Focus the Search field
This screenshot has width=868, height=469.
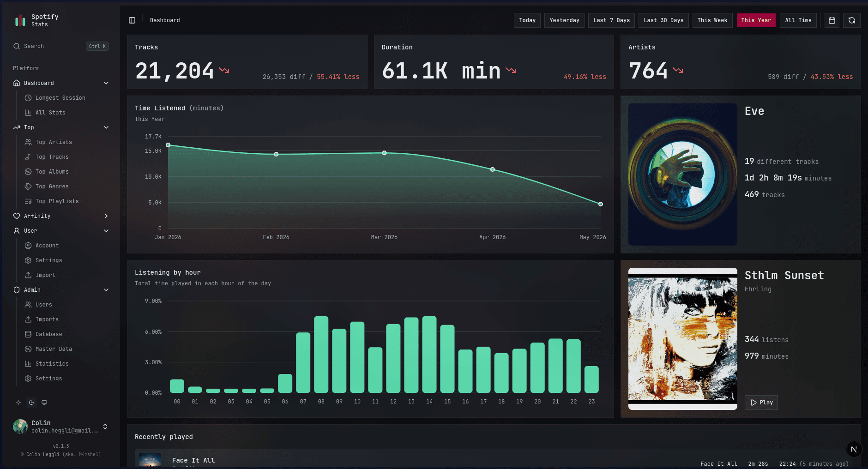pos(60,46)
